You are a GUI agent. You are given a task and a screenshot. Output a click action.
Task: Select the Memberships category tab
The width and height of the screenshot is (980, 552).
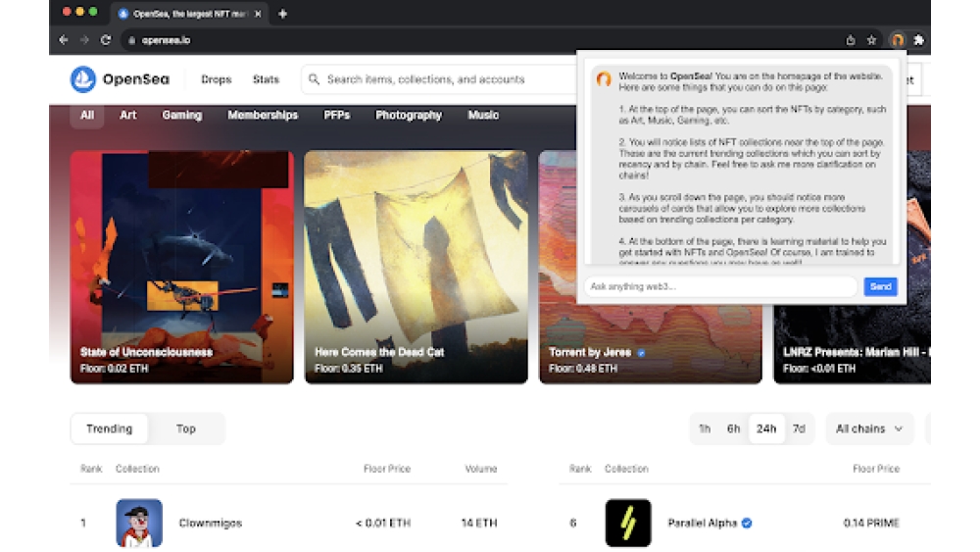pos(263,115)
